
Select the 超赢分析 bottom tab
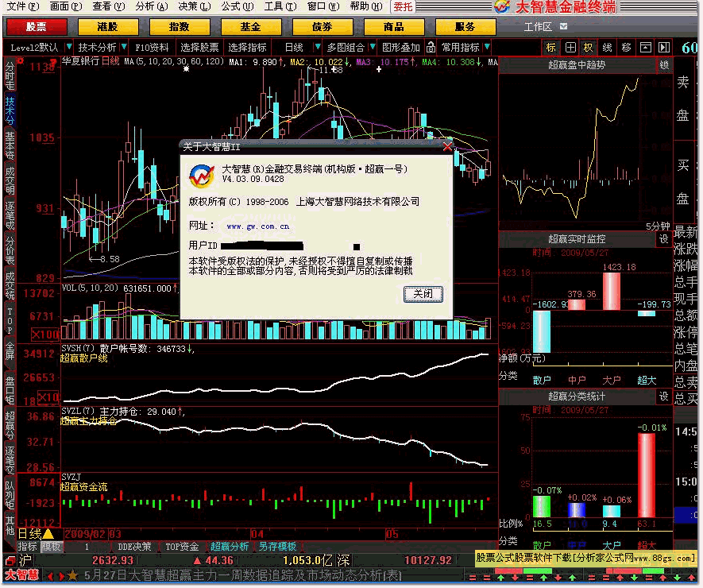point(230,547)
